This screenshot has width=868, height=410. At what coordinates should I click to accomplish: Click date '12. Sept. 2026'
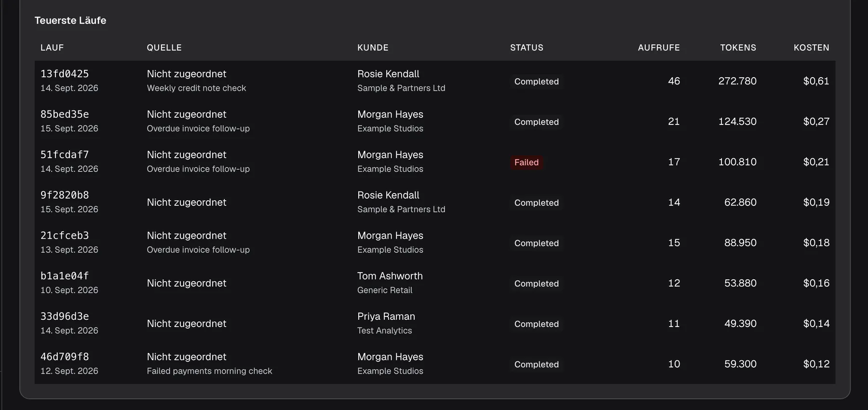click(69, 371)
